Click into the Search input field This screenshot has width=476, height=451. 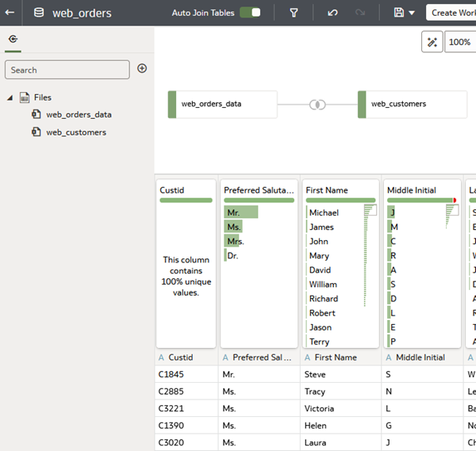click(67, 70)
